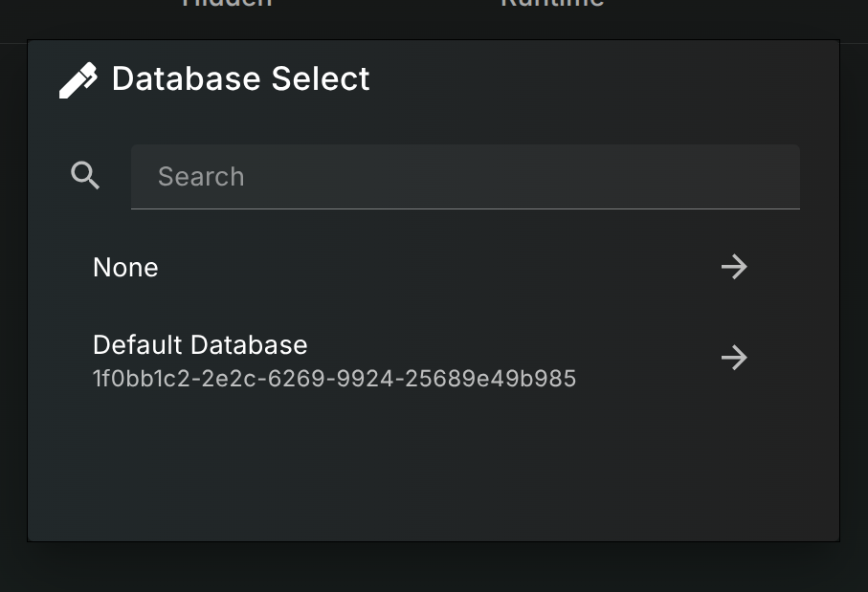Viewport: 868px width, 592px height.
Task: Click the arrow icon beside Default Database
Action: (734, 358)
